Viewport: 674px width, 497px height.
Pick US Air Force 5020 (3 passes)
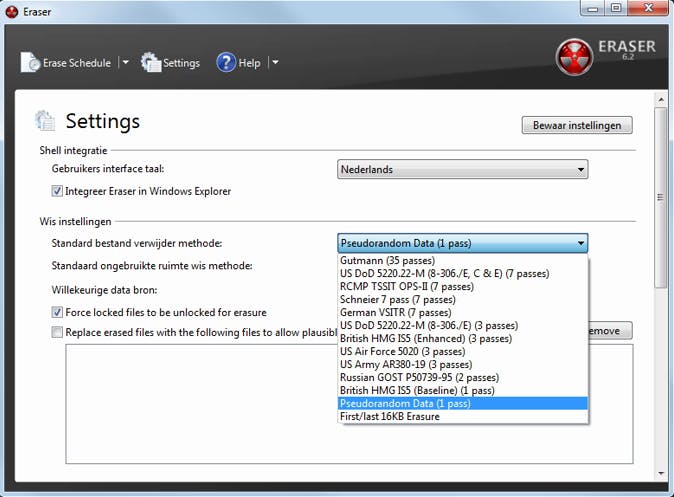pyautogui.click(x=463, y=351)
